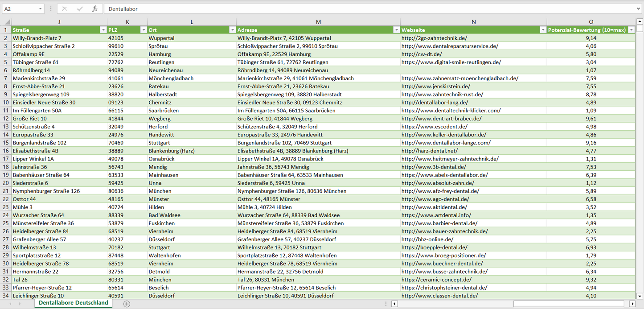The width and height of the screenshot is (644, 309).
Task: Click the Insert Function fx icon
Action: (94, 9)
